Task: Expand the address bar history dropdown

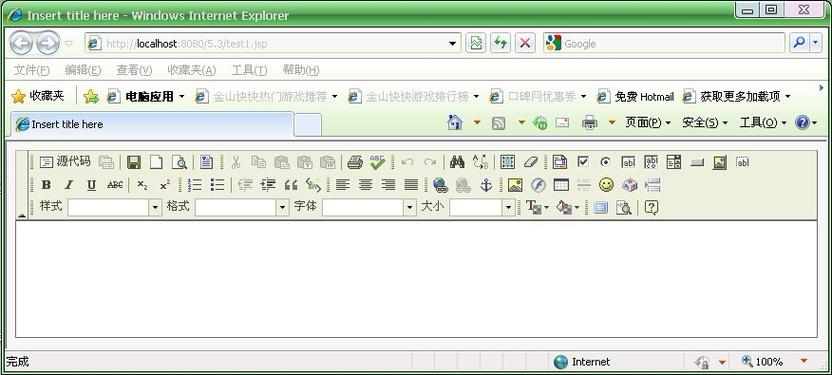Action: pos(453,43)
